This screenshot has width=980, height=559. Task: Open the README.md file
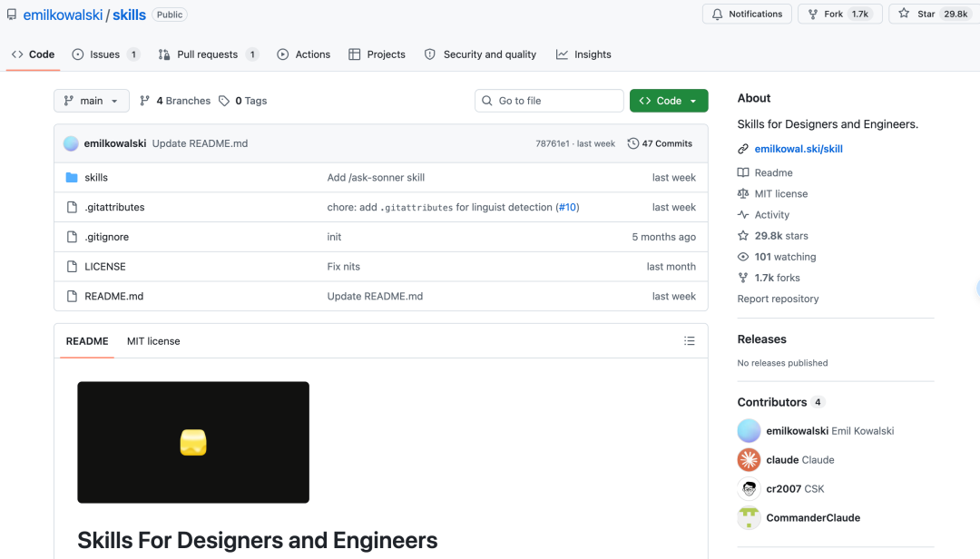113,297
